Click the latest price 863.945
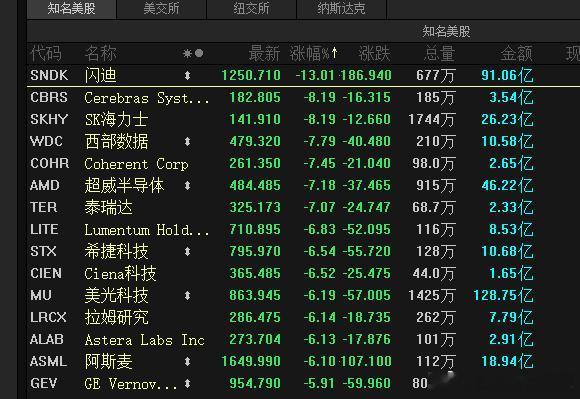 tap(255, 295)
